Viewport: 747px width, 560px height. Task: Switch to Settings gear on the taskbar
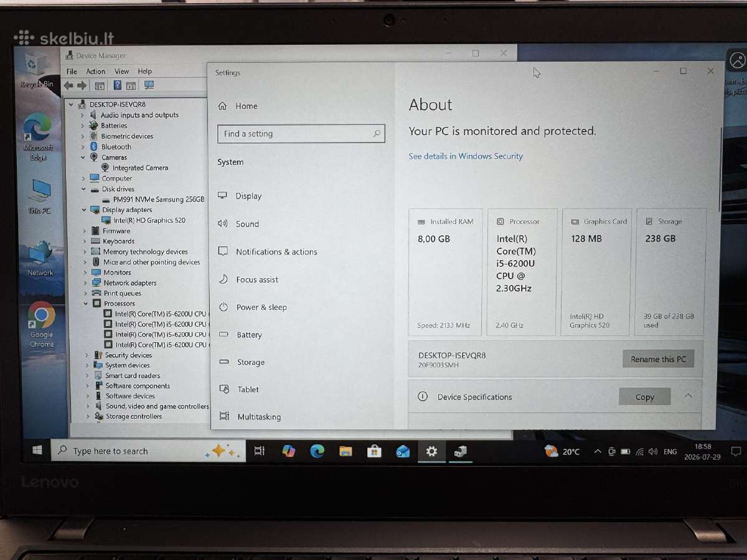tap(431, 451)
